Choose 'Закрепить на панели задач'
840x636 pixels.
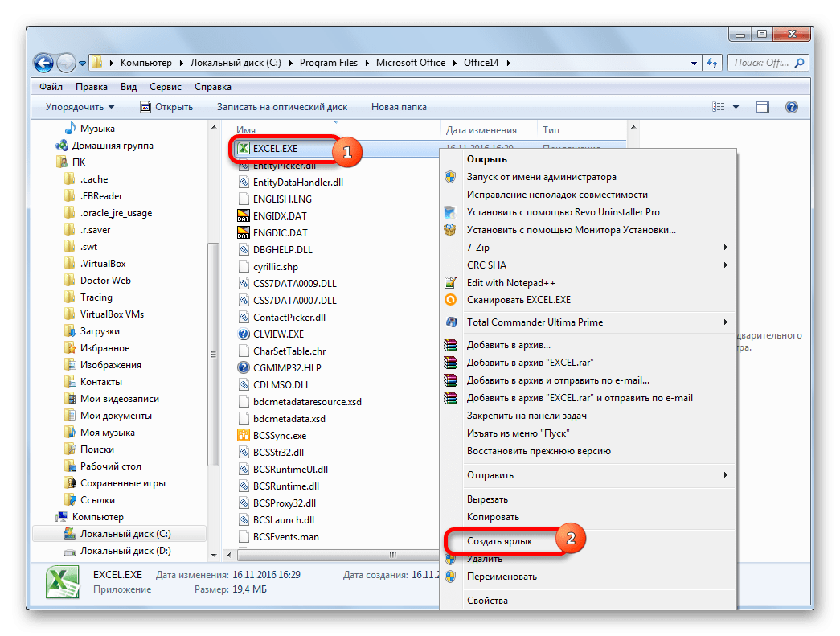click(527, 416)
